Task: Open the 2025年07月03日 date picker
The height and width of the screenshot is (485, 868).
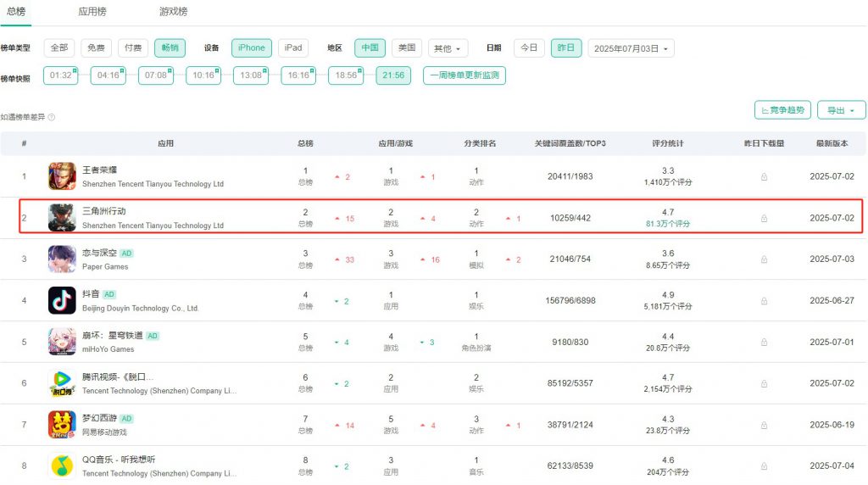Action: (631, 48)
